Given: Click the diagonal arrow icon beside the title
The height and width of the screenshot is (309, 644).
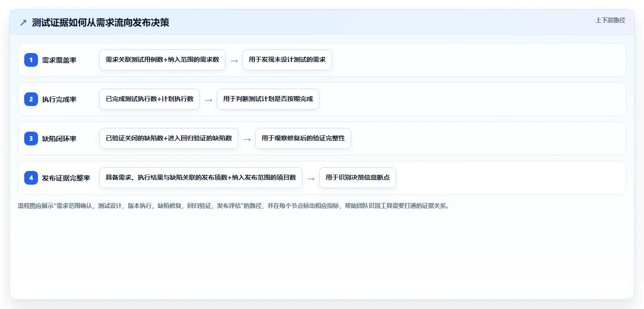Looking at the screenshot, I should [23, 23].
